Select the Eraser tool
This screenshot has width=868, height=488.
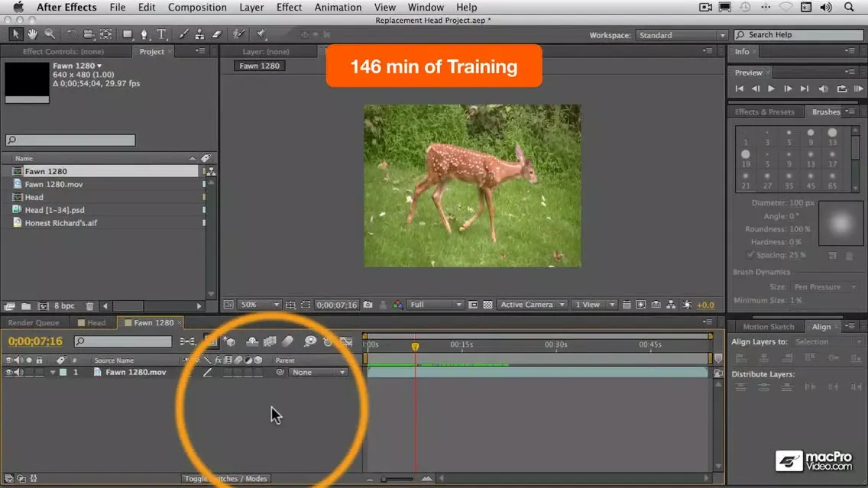pos(217,34)
